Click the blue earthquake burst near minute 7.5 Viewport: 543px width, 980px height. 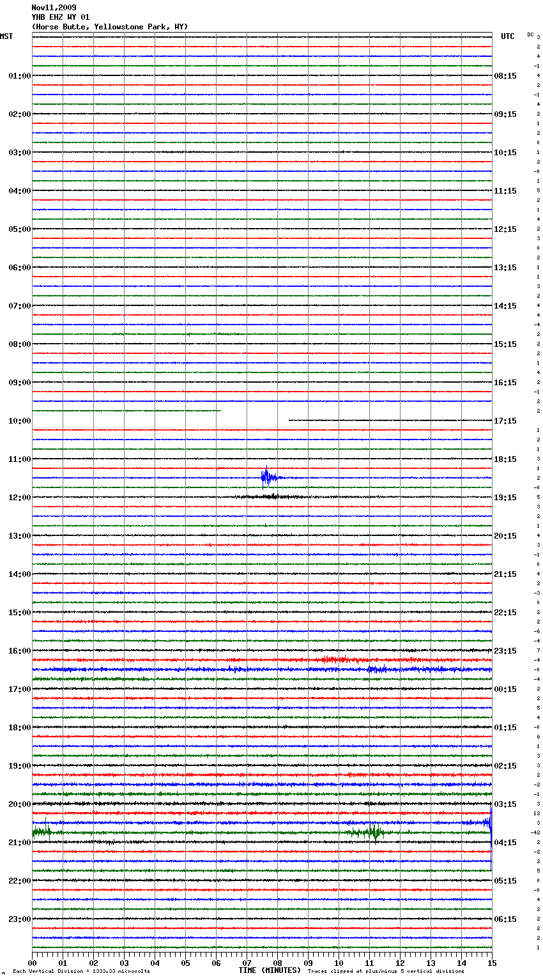(268, 477)
